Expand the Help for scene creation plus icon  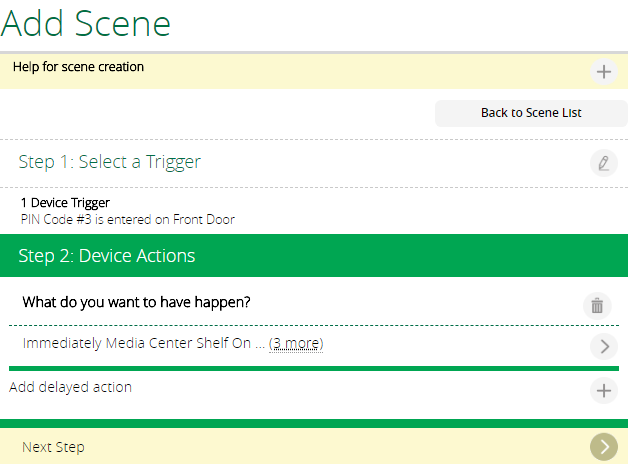coord(603,72)
